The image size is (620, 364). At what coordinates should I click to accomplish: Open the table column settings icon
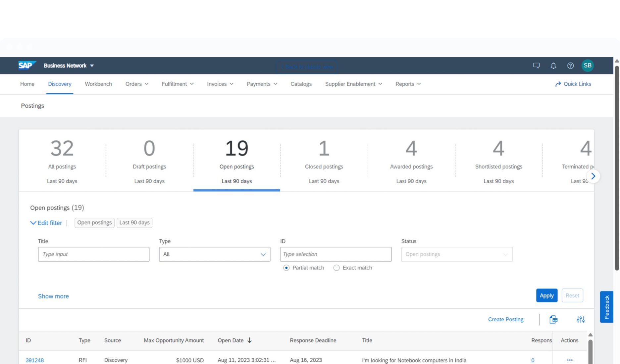pyautogui.click(x=580, y=319)
